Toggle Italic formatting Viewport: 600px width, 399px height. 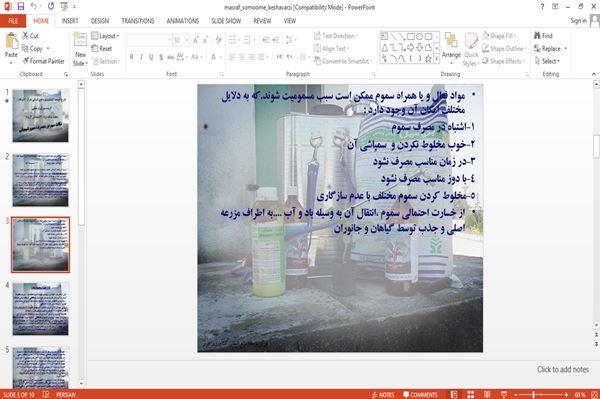(142, 57)
